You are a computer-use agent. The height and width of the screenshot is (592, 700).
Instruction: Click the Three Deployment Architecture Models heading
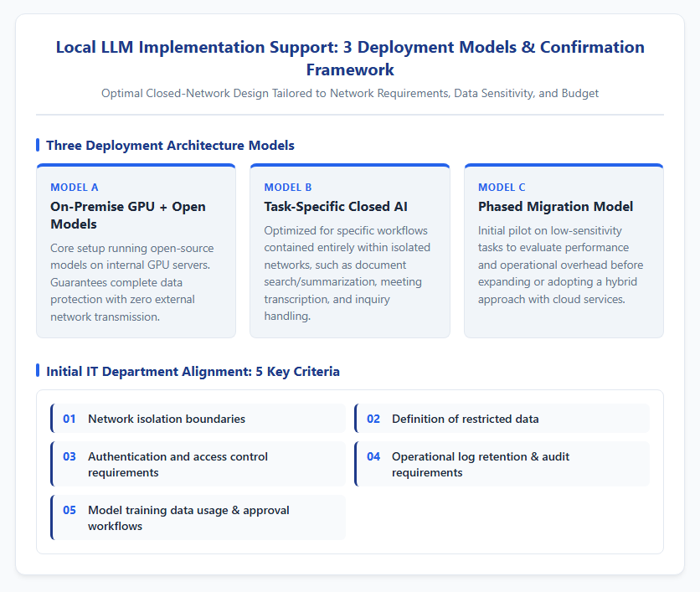pyautogui.click(x=170, y=145)
